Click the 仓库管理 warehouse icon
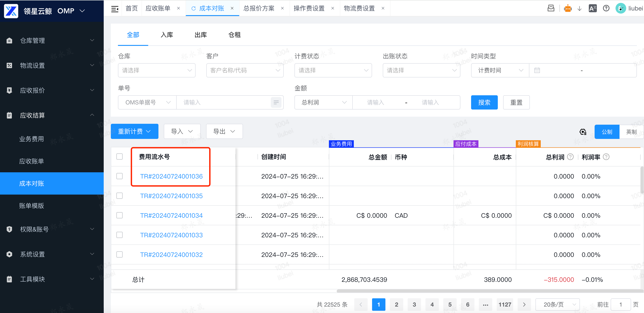Image resolution: width=644 pixels, height=313 pixels. point(9,41)
